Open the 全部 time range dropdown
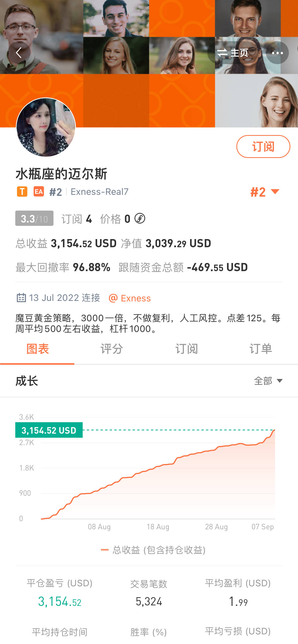 point(268,381)
